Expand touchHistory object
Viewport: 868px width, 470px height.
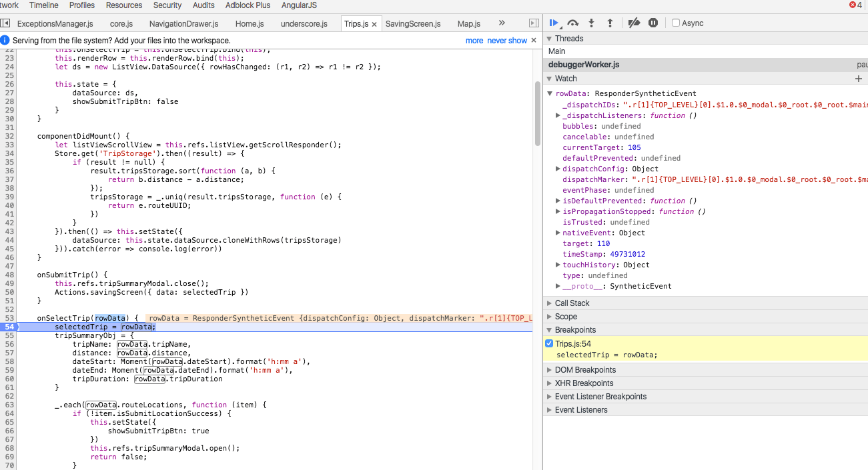[x=558, y=265]
